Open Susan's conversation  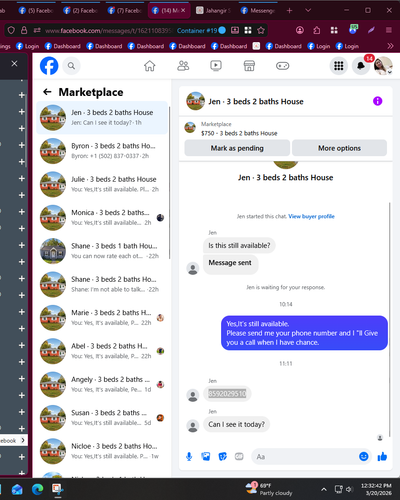pyautogui.click(x=102, y=418)
